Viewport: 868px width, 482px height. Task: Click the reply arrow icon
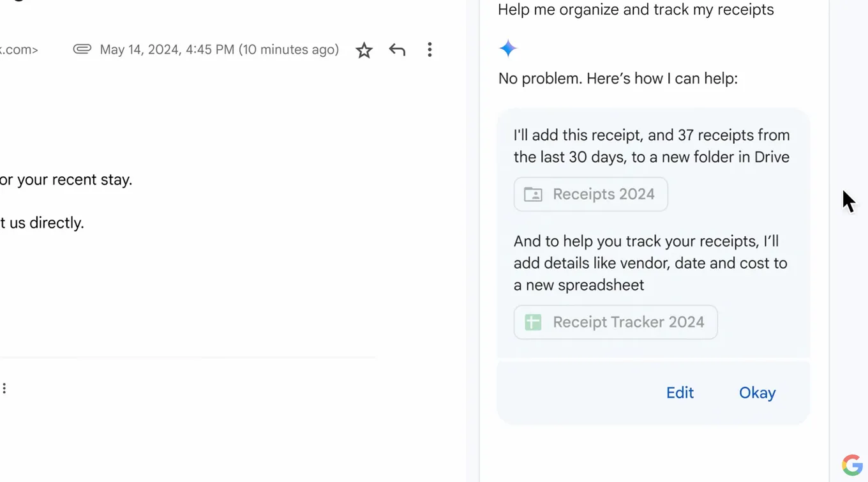point(397,50)
